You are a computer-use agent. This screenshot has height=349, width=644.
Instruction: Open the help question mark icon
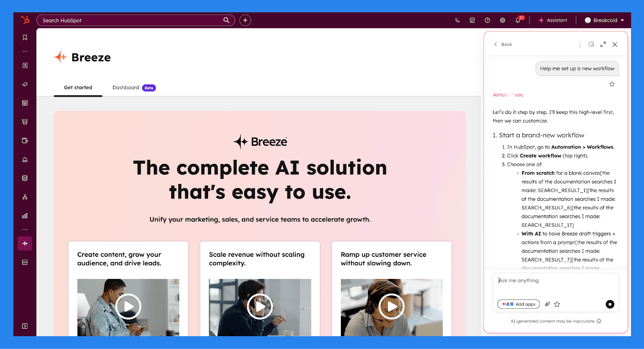487,20
